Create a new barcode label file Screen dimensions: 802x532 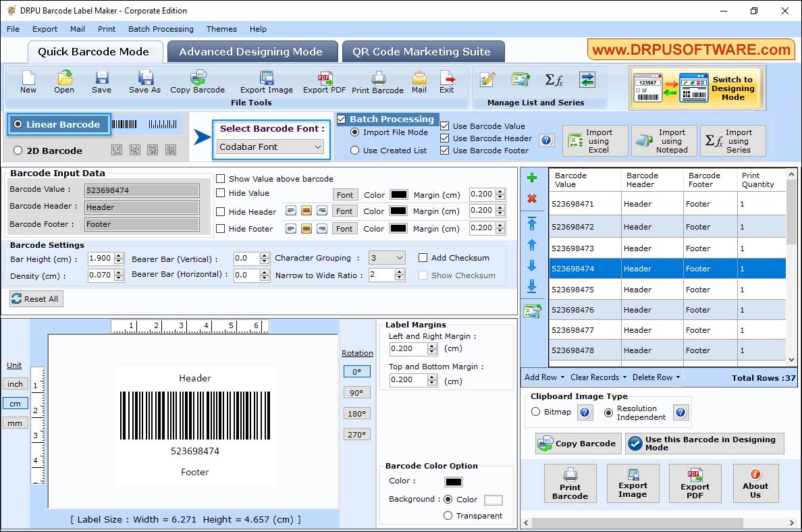click(28, 82)
